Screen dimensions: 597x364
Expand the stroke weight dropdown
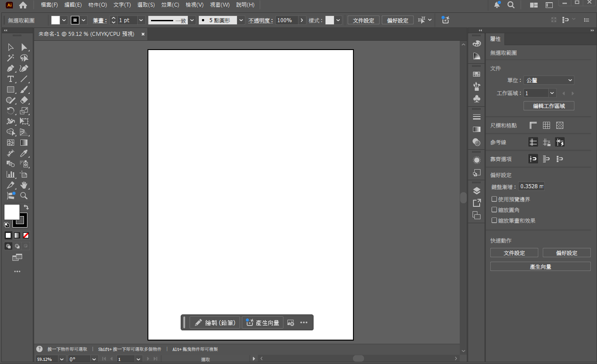[x=141, y=20]
